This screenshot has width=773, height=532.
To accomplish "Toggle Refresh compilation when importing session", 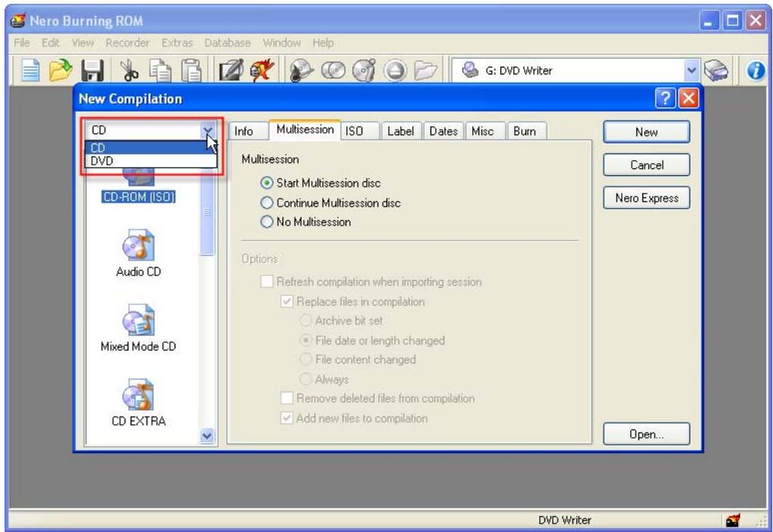I will click(267, 282).
